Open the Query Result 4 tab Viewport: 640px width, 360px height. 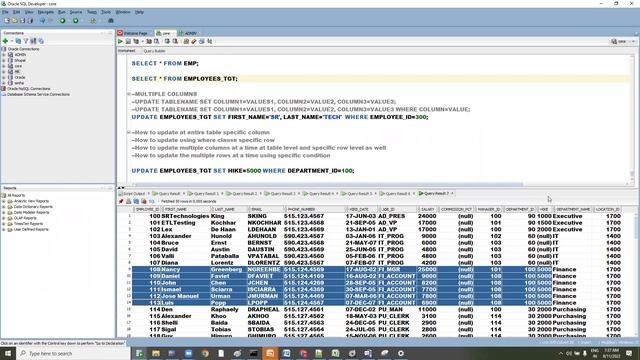(321, 193)
